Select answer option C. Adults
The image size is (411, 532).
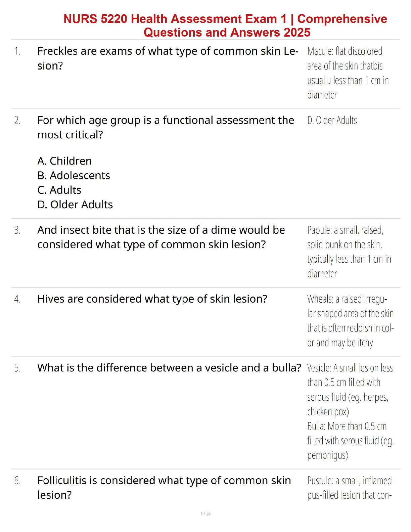(x=59, y=190)
